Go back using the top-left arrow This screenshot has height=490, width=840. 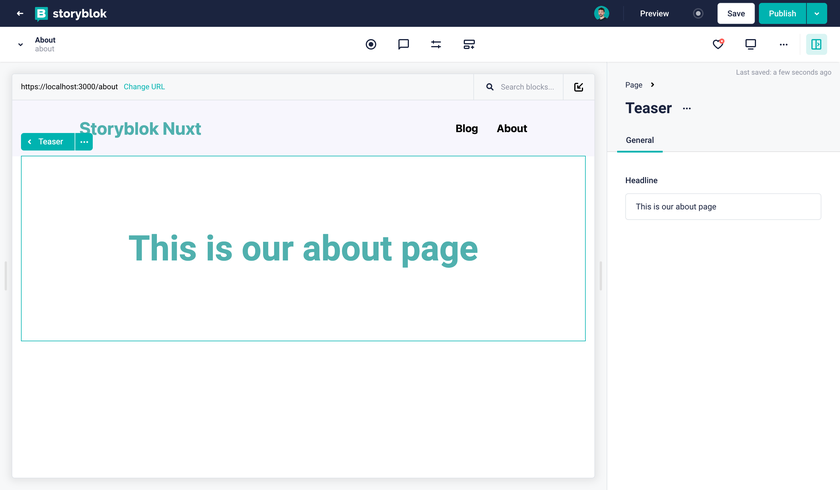click(x=20, y=13)
